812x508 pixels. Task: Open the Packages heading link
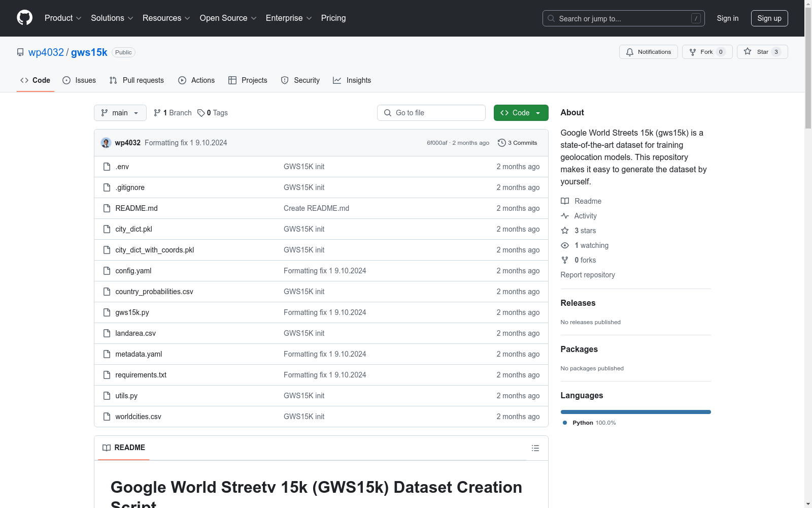click(579, 349)
